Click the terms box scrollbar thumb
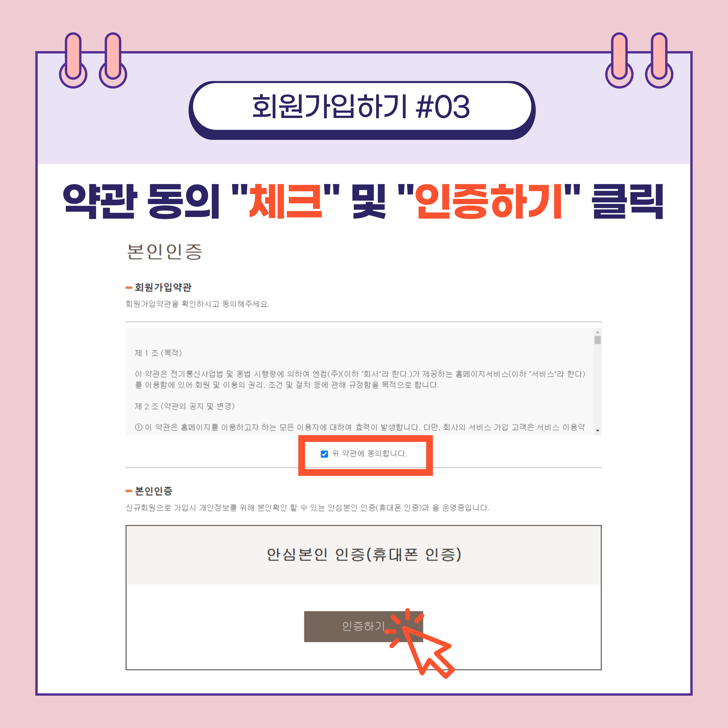The image size is (728, 728). coord(598,340)
